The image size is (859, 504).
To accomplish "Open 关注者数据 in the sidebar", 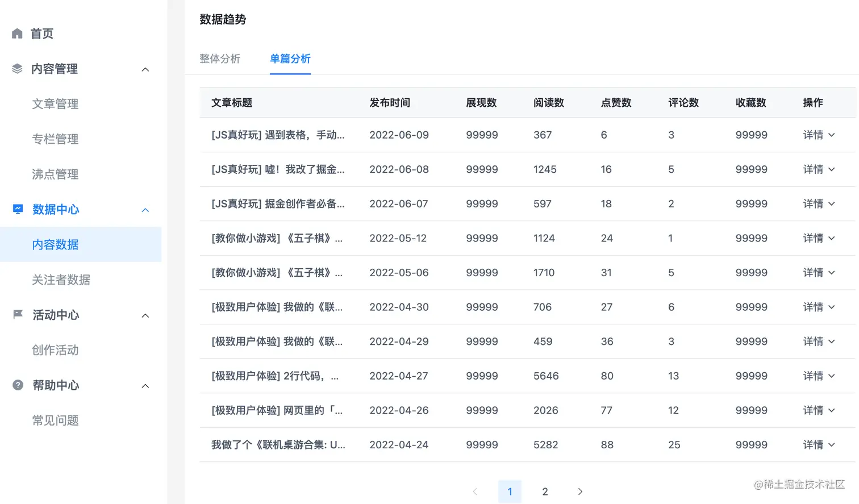I will coord(61,280).
